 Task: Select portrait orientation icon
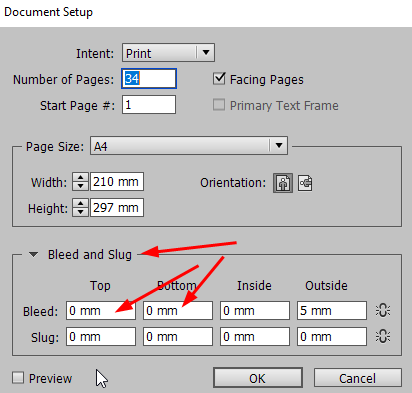tap(283, 183)
